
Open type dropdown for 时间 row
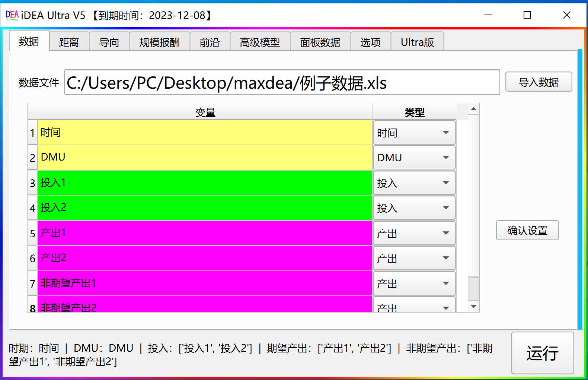tap(414, 133)
